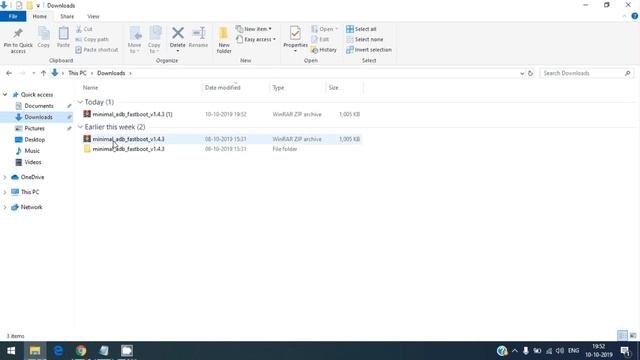Open the Move to menu
The height and width of the screenshot is (360, 640).
point(135,40)
